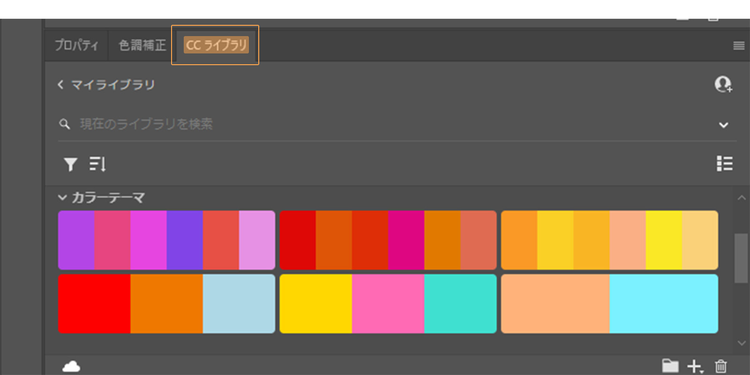750x375 pixels.
Task: Pick the magenta swatch in second theme
Action: pyautogui.click(x=406, y=240)
